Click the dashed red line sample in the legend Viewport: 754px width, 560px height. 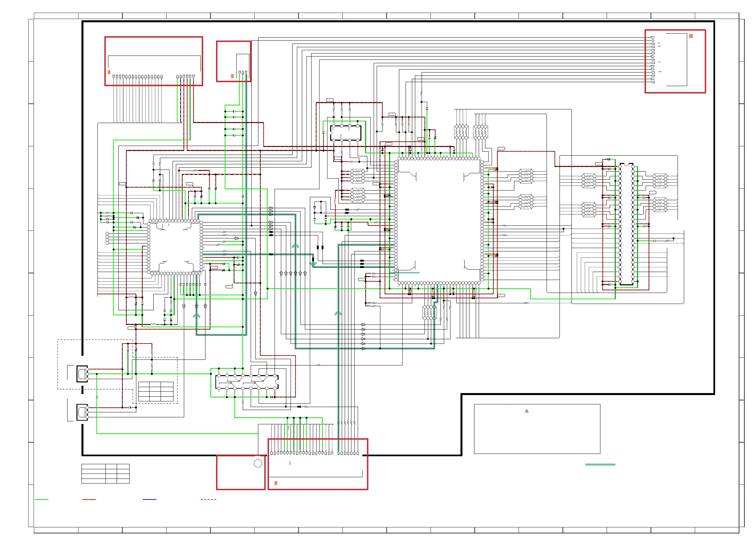pyautogui.click(x=208, y=499)
